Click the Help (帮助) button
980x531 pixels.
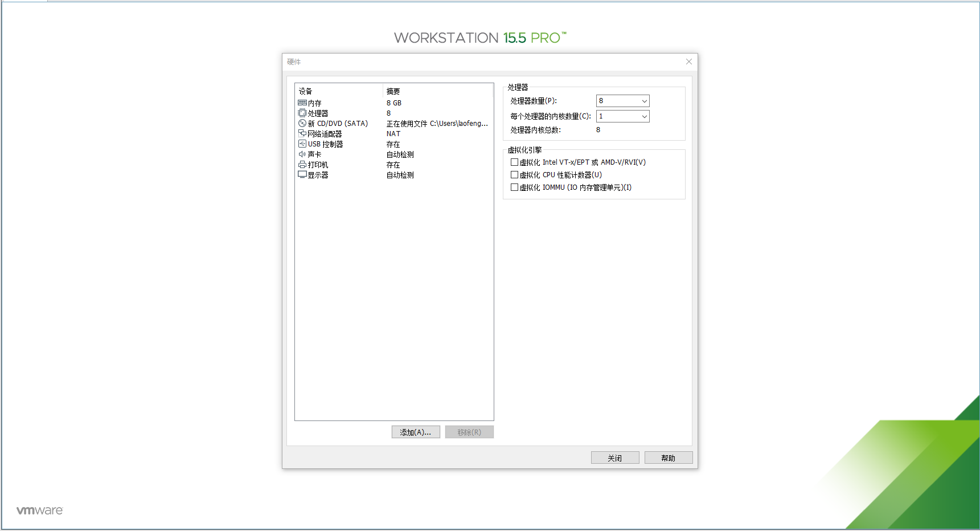pos(669,458)
